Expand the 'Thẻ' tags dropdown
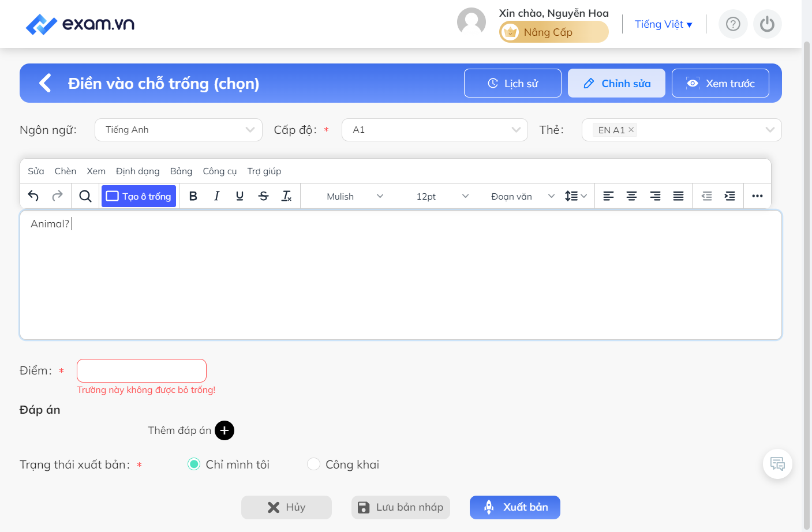 769,130
